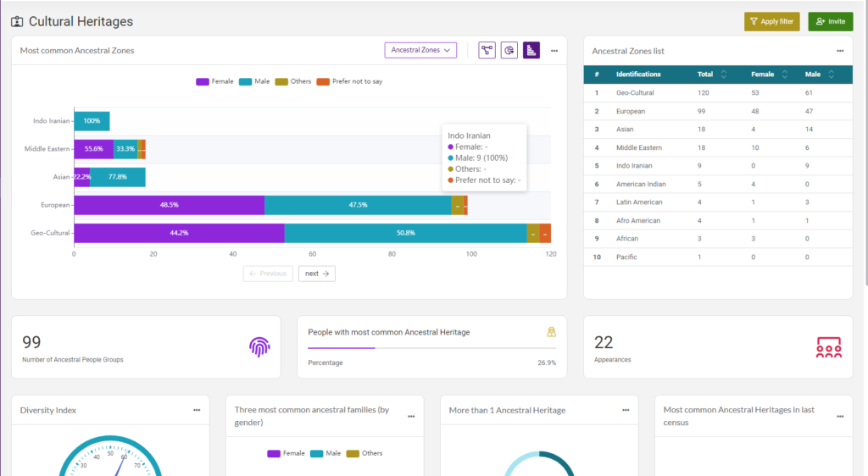Click the group icon on the Appearances card
The image size is (868, 476).
[829, 347]
